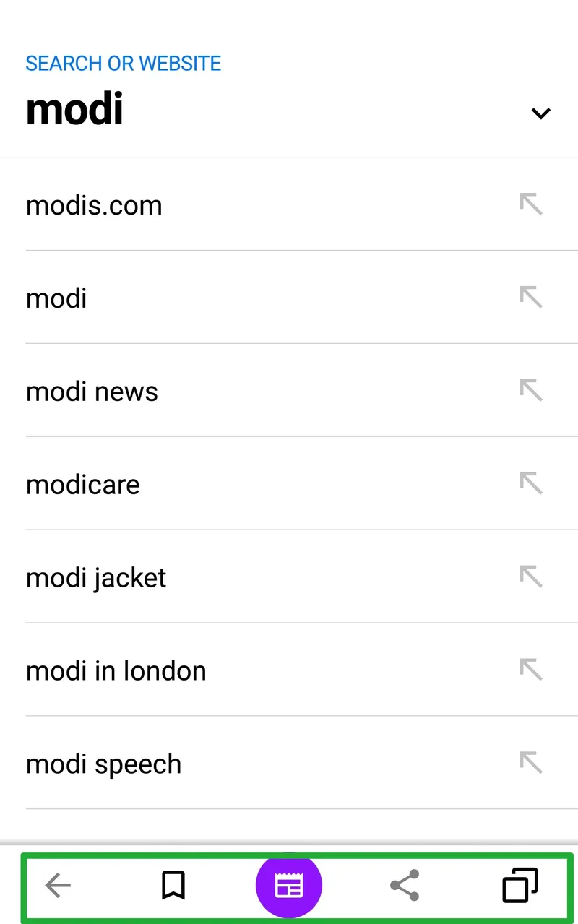Tap arrow next to 'modi in london'

tap(531, 670)
